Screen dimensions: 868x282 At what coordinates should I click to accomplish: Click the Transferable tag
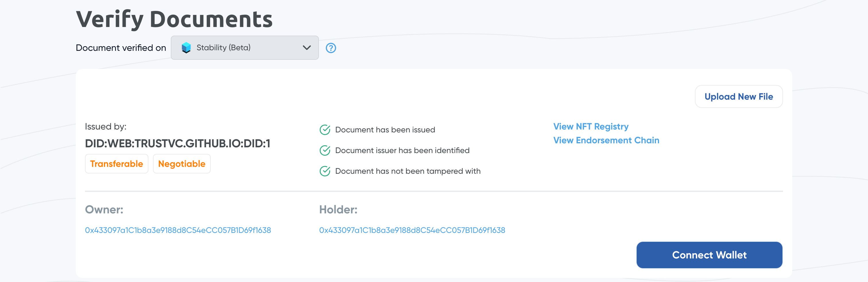click(x=116, y=164)
